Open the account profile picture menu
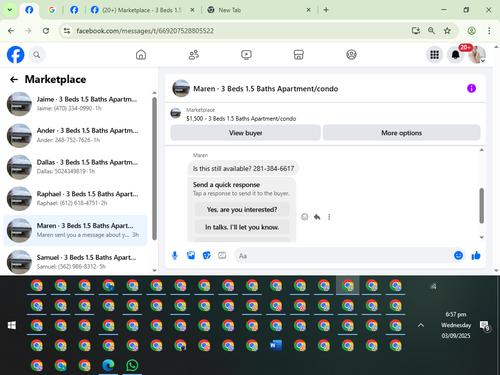500x375 pixels. [477, 55]
